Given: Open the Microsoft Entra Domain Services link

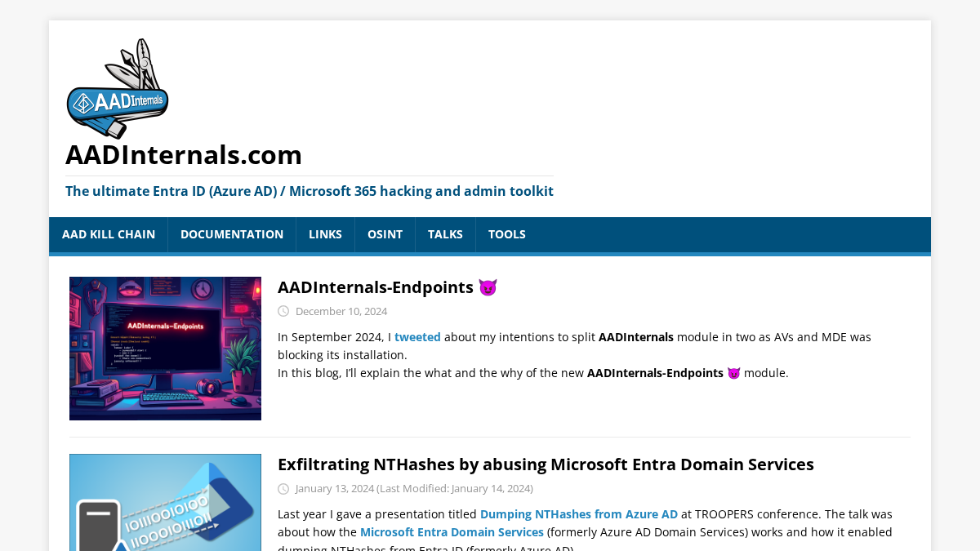Looking at the screenshot, I should (452, 532).
